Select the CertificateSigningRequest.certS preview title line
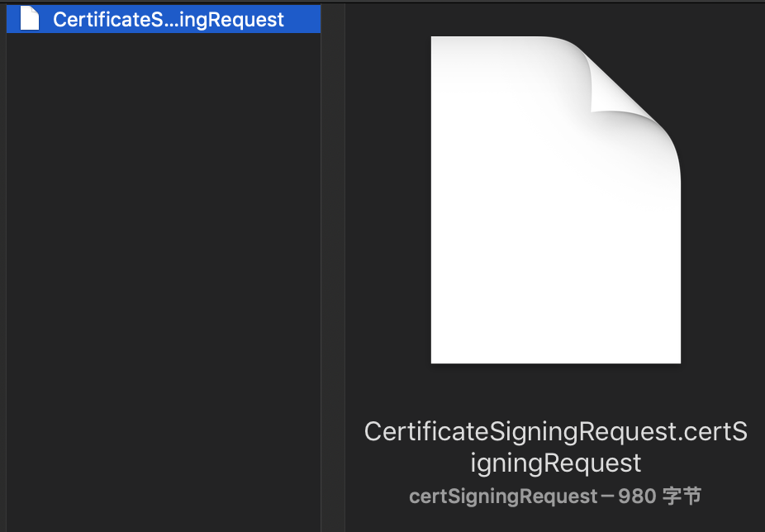Viewport: 765px width, 532px height. pos(556,431)
